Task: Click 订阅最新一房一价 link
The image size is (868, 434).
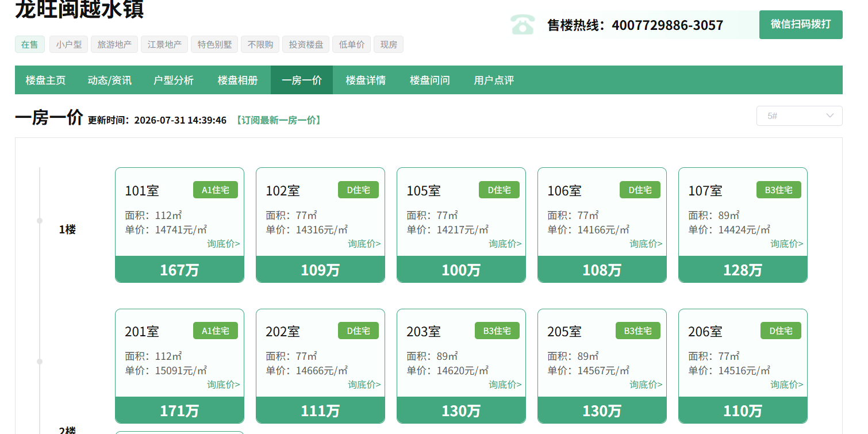Action: pyautogui.click(x=278, y=120)
